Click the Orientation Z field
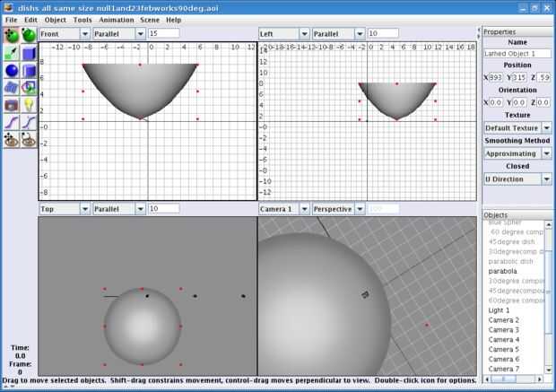Viewport: 556px width, 392px height. tap(543, 102)
